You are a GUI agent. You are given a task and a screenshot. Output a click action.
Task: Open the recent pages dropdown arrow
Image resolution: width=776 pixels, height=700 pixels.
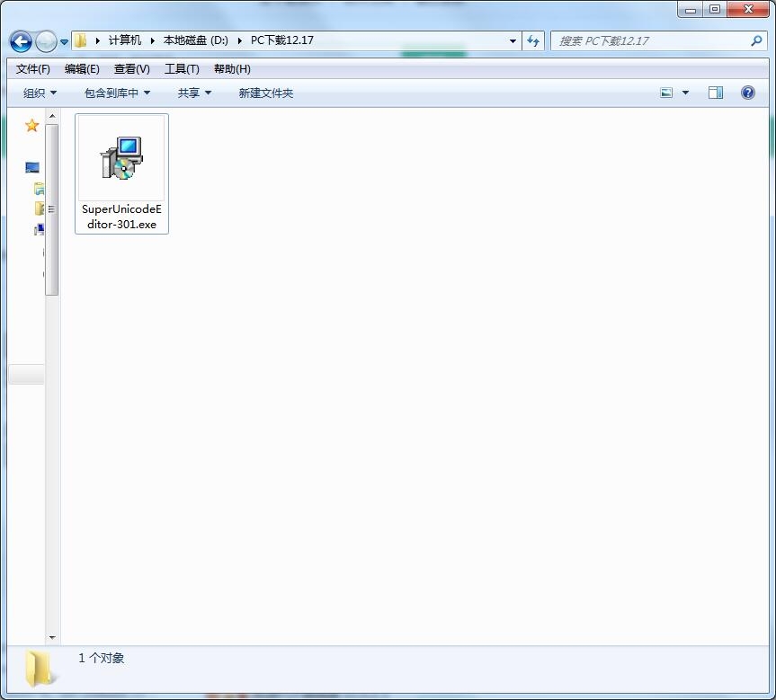point(65,42)
